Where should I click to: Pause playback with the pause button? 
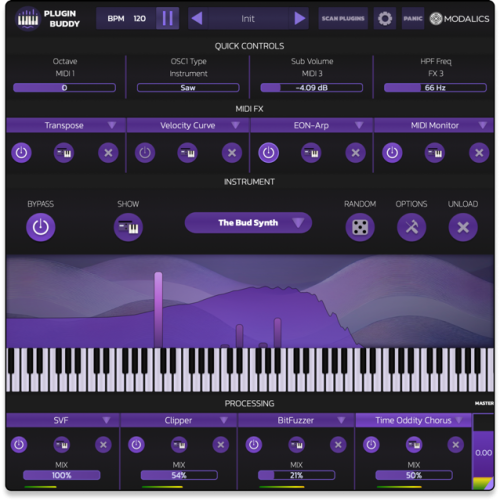[167, 18]
